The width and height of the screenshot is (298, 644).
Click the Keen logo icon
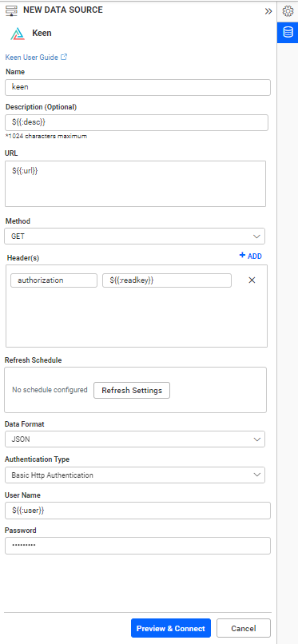tap(18, 34)
